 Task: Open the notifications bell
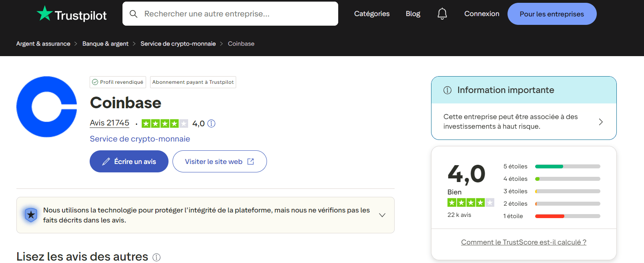point(442,14)
